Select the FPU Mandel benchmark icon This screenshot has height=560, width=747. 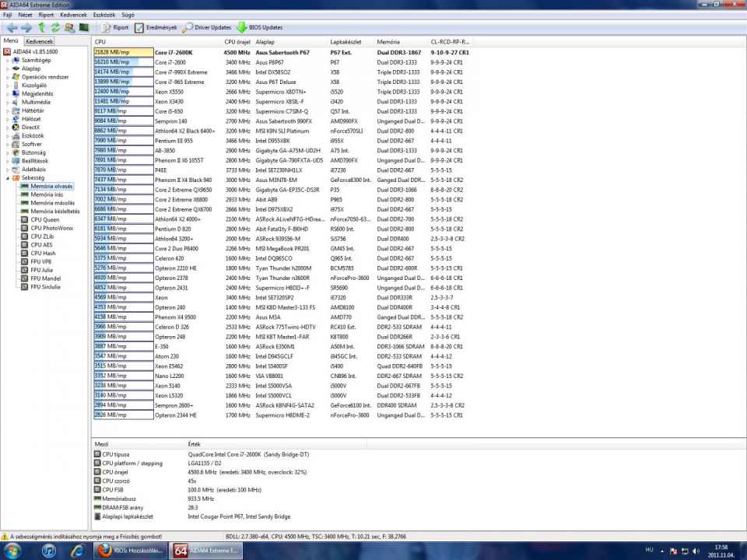[25, 278]
